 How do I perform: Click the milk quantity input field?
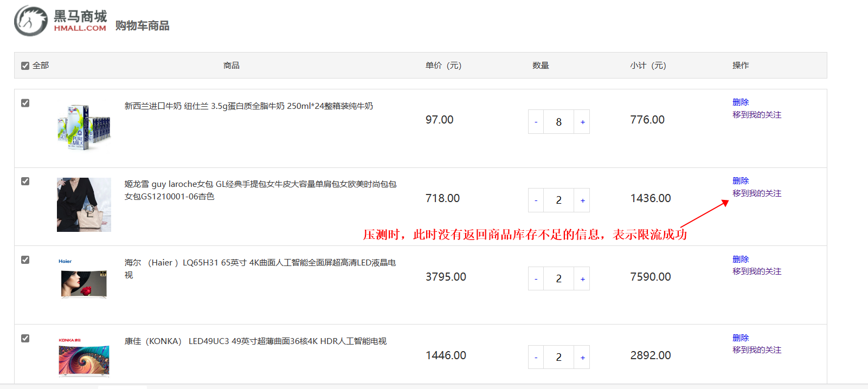[x=558, y=122]
